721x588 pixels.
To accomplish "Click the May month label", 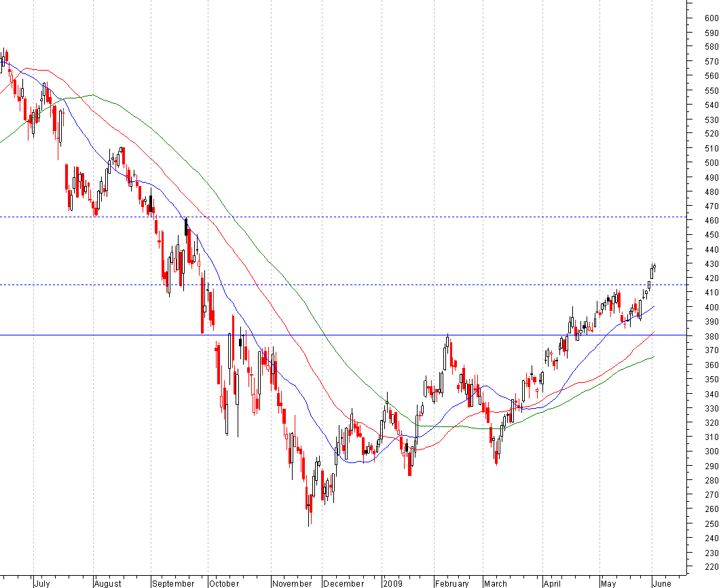I will (x=609, y=583).
